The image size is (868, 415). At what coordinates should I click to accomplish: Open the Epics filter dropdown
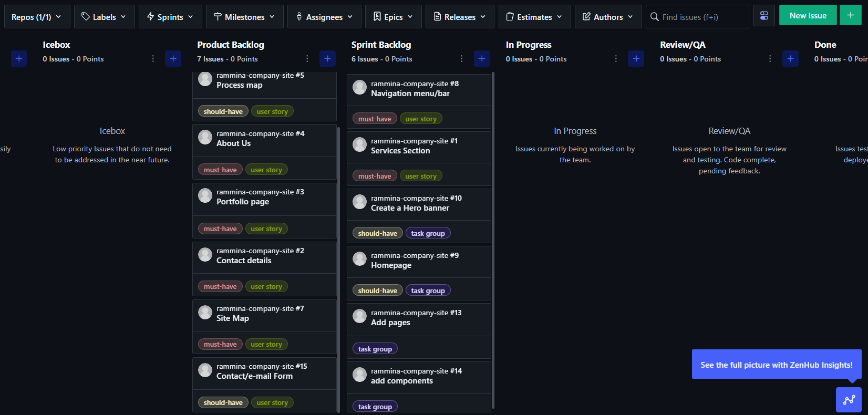click(393, 17)
